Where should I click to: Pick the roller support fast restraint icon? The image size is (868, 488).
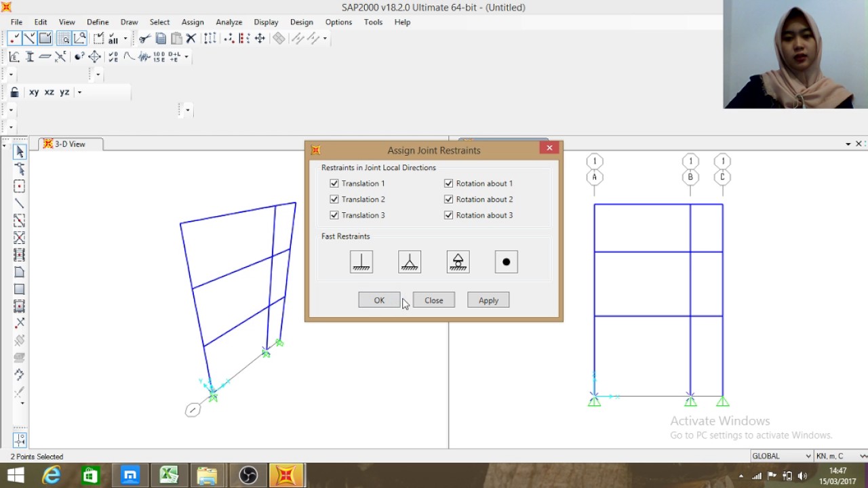458,262
